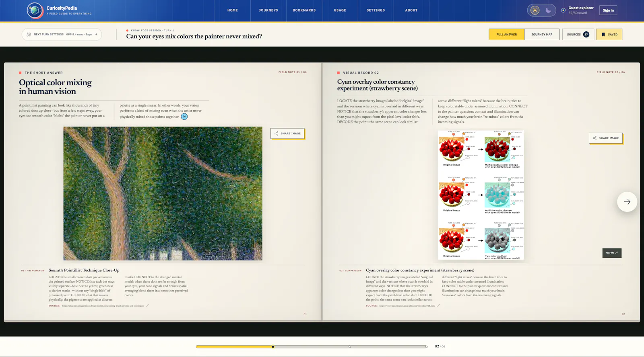Open the HOME nav item
644x357 pixels.
click(x=233, y=10)
